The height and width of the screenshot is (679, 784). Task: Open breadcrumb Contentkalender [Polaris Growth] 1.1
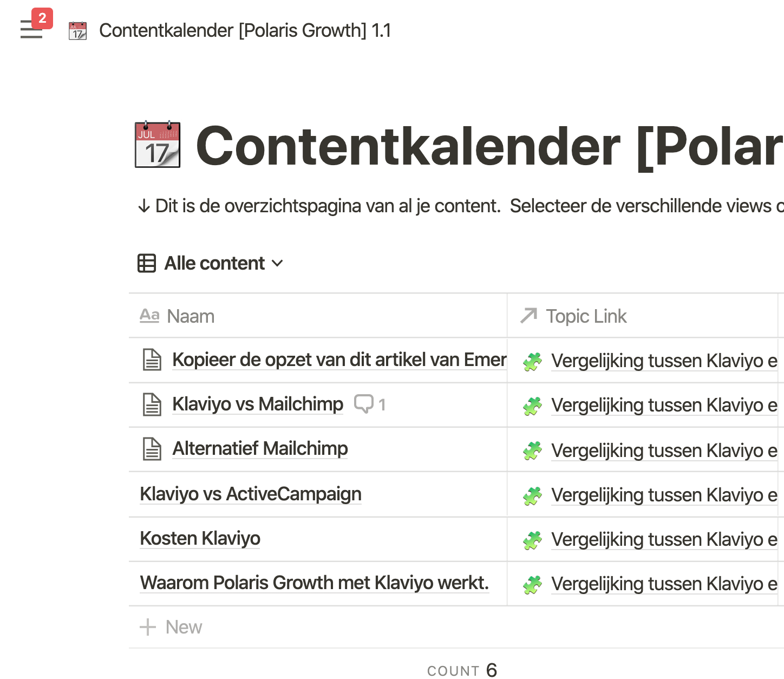click(245, 31)
